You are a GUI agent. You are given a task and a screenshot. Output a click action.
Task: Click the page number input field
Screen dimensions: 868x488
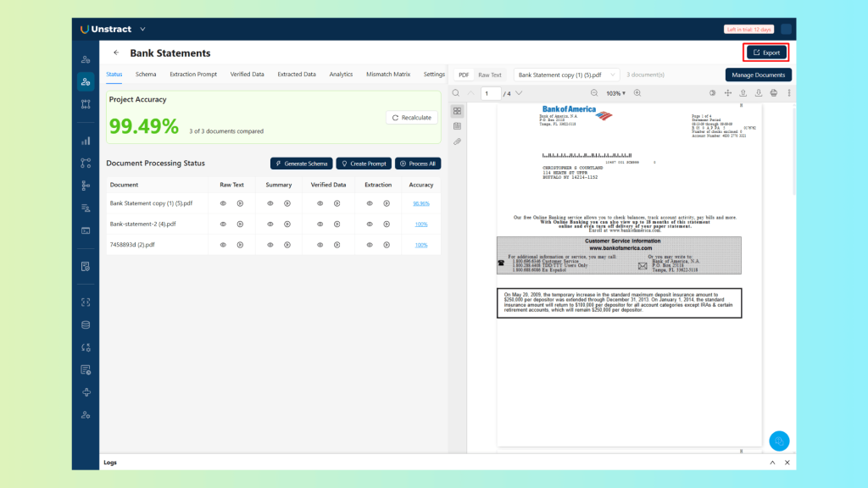pos(491,93)
